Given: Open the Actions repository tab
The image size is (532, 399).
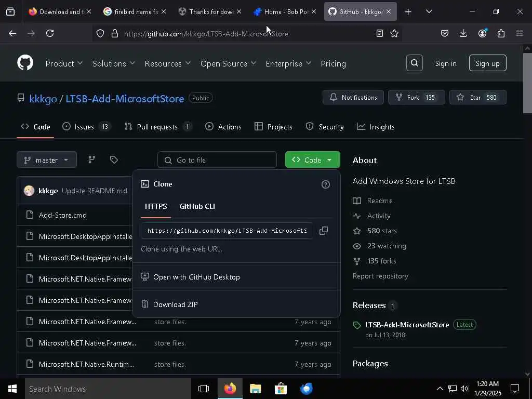Looking at the screenshot, I should coord(223,127).
